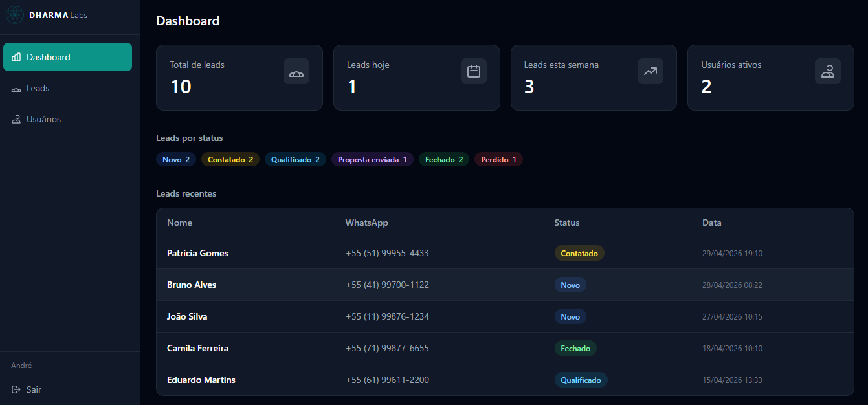Select the Qualificado 2 status badge
868x405 pixels.
click(295, 159)
